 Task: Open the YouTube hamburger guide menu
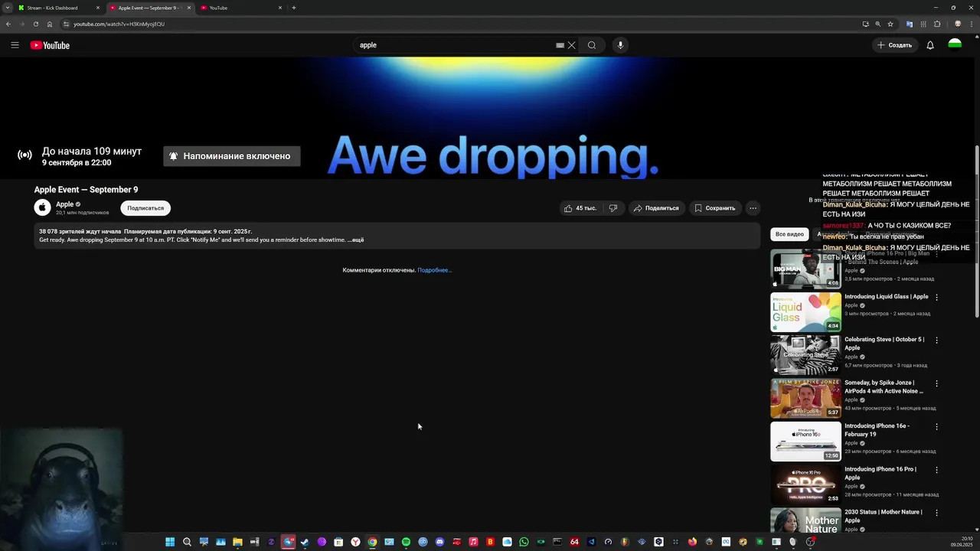pyautogui.click(x=15, y=45)
